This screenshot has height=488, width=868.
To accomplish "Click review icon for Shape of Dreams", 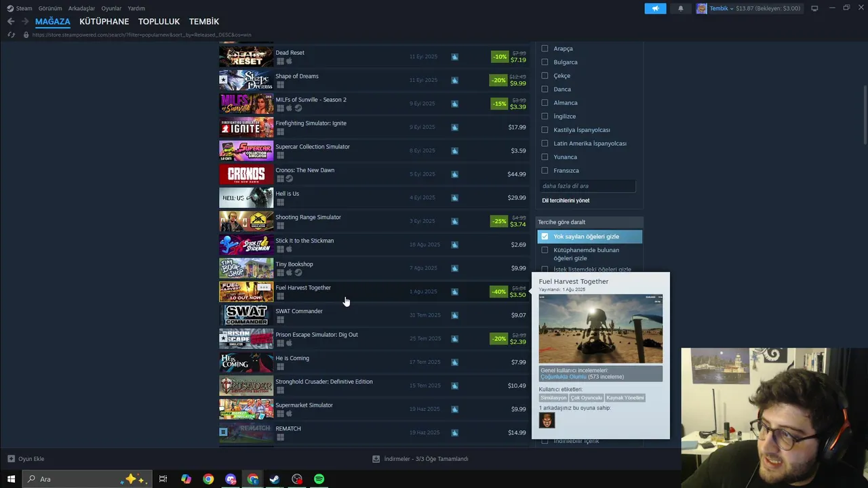I will point(454,80).
